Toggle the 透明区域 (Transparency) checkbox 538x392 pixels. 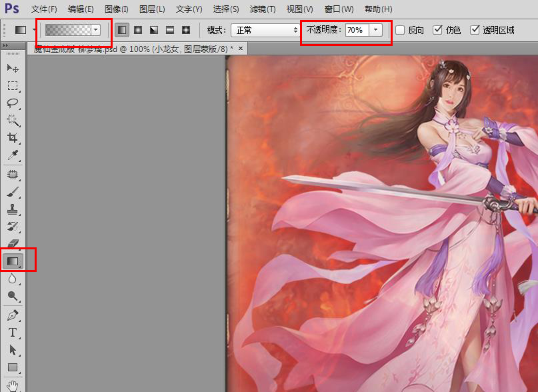[x=475, y=30]
